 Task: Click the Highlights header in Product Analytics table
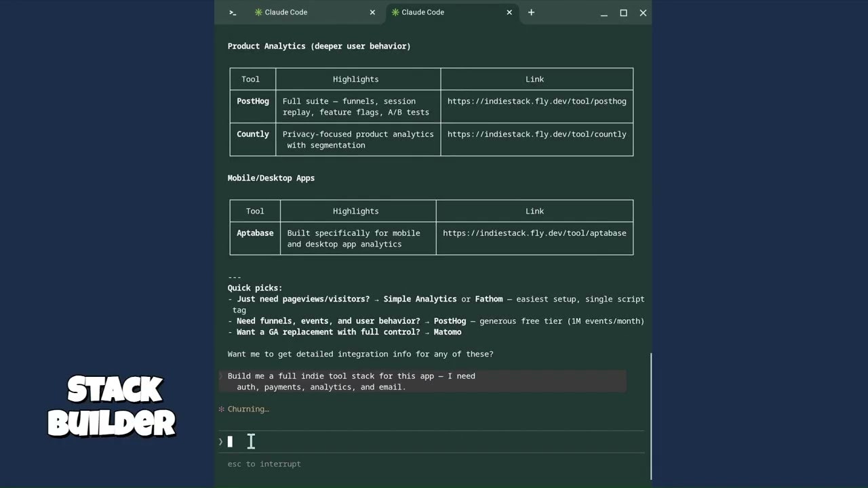tap(356, 79)
